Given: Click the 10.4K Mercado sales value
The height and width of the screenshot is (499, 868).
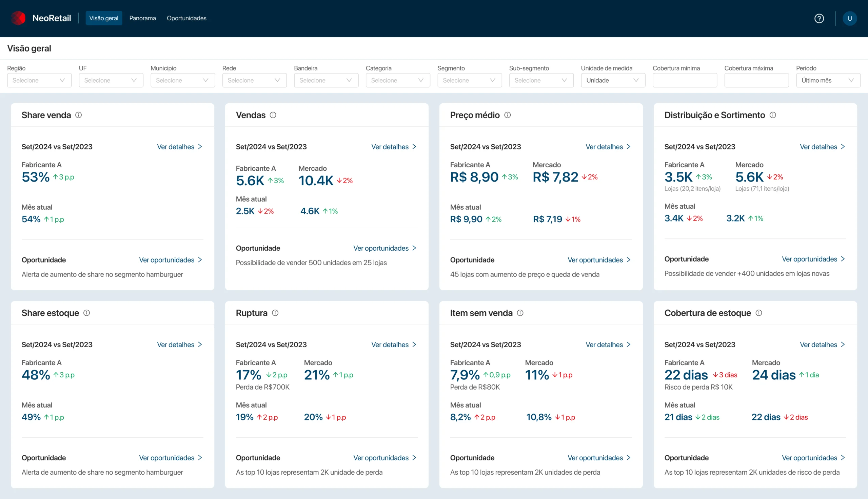Looking at the screenshot, I should click(x=316, y=181).
